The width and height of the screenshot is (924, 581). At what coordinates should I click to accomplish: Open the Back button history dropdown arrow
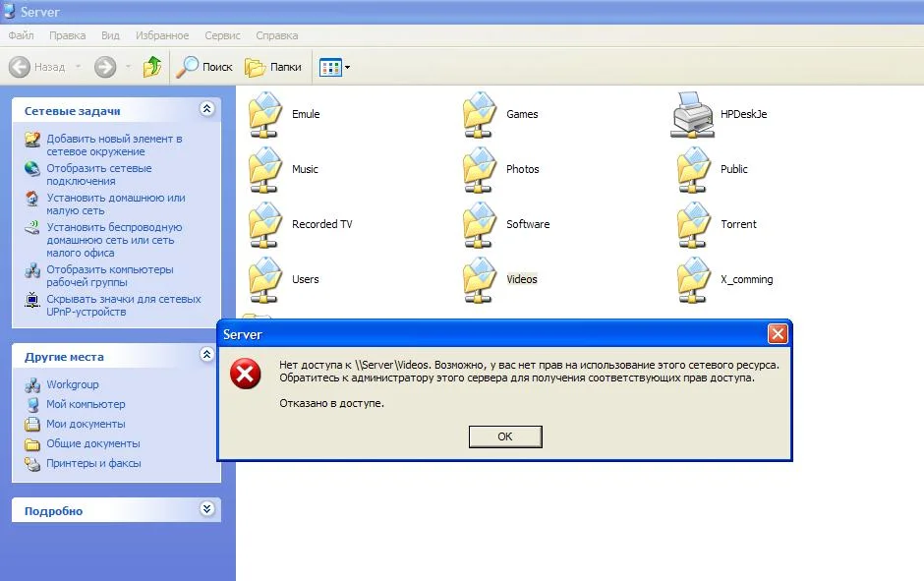[78, 67]
